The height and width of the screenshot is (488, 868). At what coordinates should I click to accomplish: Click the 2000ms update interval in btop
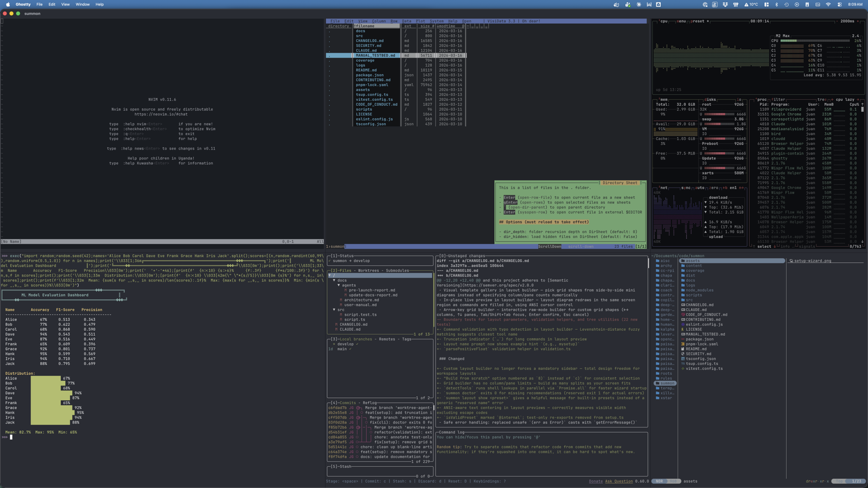click(847, 22)
